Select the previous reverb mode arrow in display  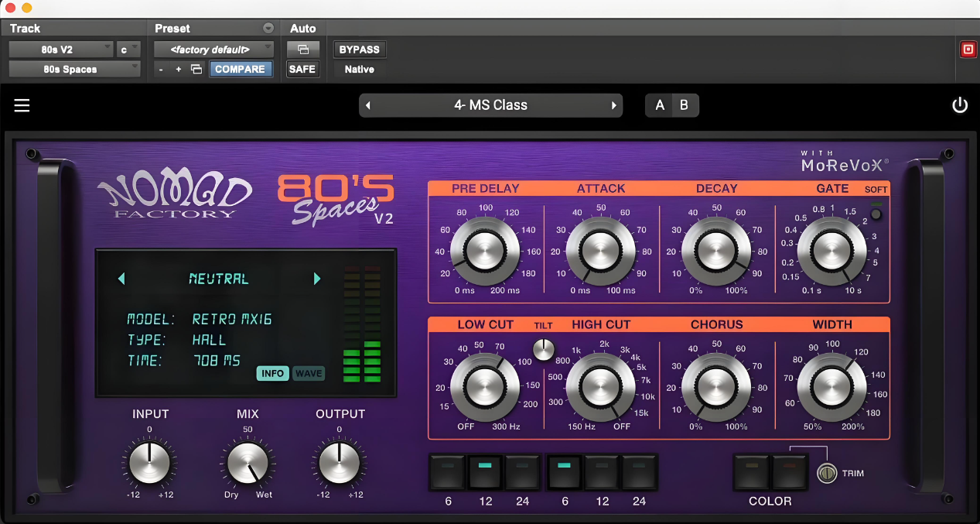pyautogui.click(x=121, y=279)
